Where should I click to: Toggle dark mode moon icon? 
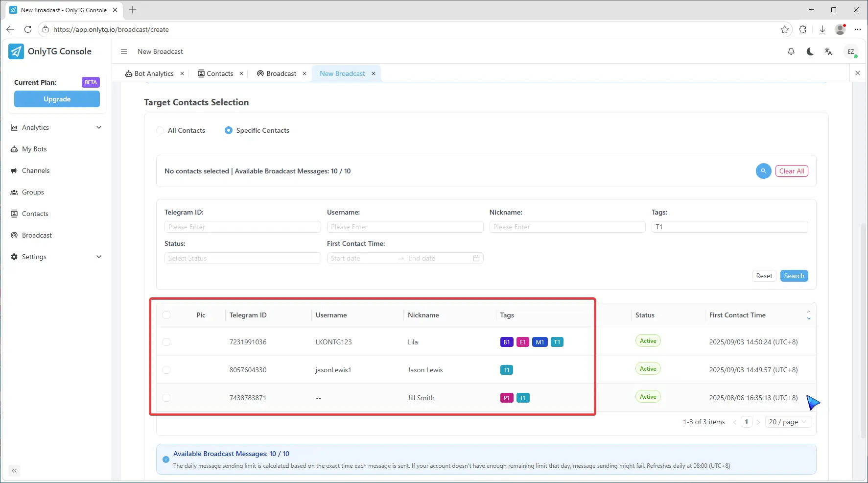(x=810, y=51)
